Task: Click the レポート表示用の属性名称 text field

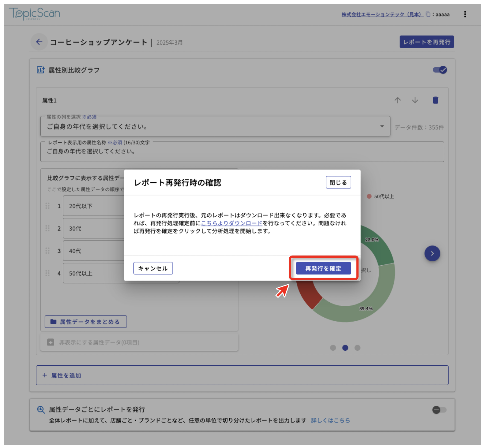Action: click(x=242, y=152)
